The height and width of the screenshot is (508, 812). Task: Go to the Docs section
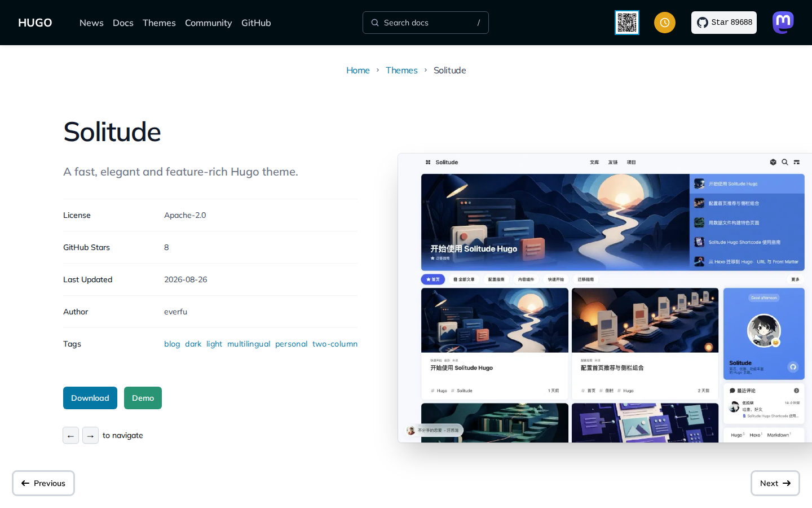point(123,23)
